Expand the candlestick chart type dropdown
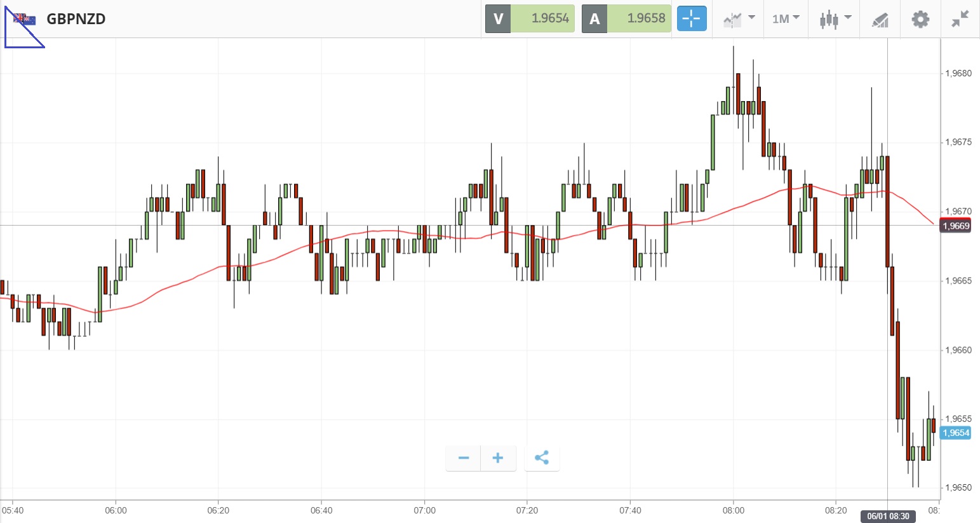Viewport: 980px width, 523px height. 835,19
